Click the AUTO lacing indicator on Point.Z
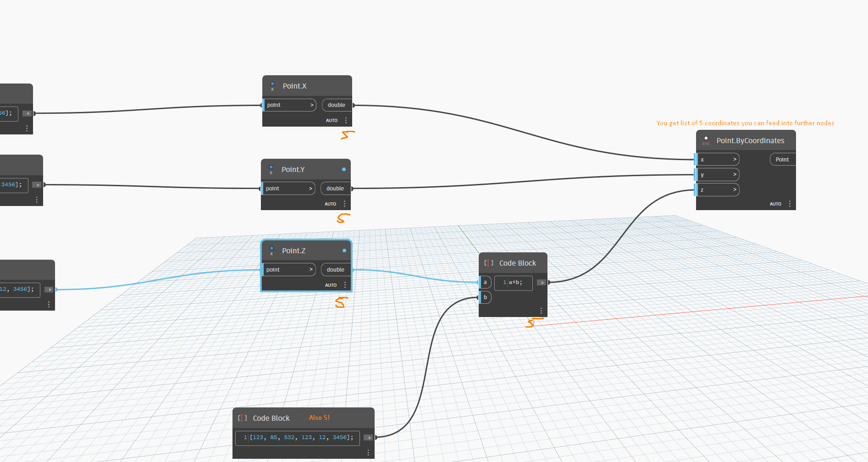The height and width of the screenshot is (462, 868). (331, 284)
